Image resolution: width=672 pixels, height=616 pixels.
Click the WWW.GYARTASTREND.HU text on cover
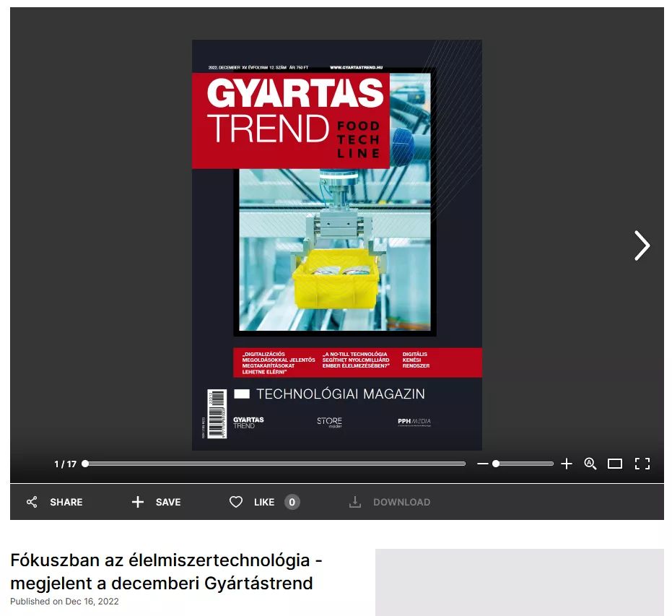coord(356,67)
